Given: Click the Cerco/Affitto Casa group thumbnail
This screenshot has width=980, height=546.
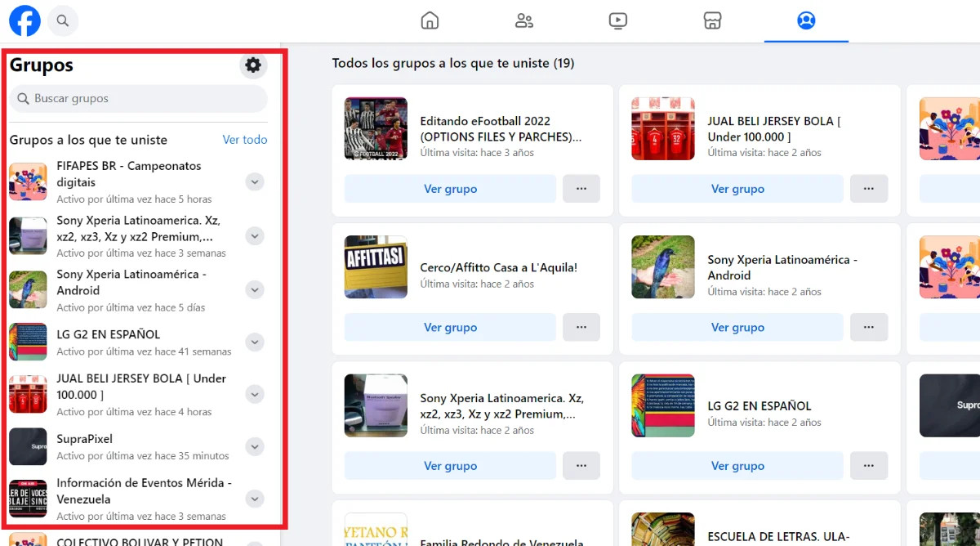Looking at the screenshot, I should coord(376,267).
